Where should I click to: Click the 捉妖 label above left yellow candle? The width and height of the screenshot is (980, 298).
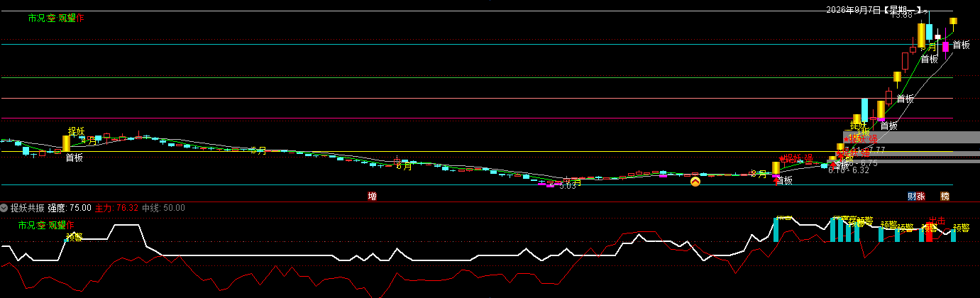pyautogui.click(x=76, y=131)
